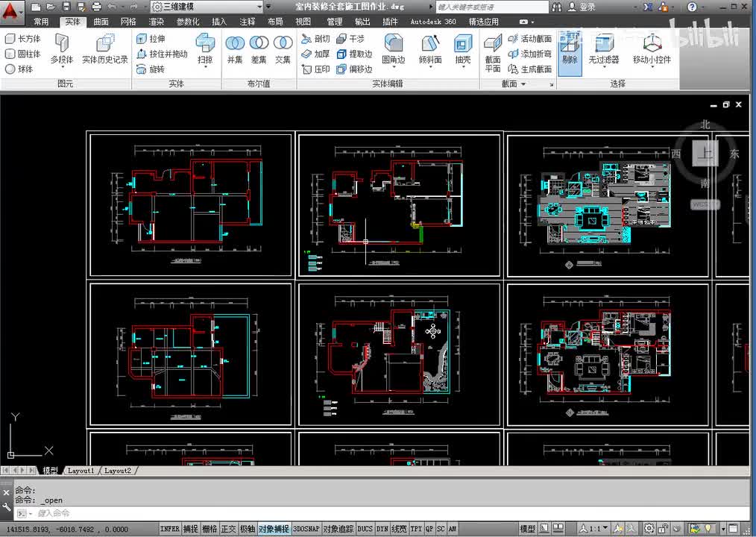Screen dimensions: 756x537
Task: Open command line recent commands dropdown
Action: (x=24, y=513)
